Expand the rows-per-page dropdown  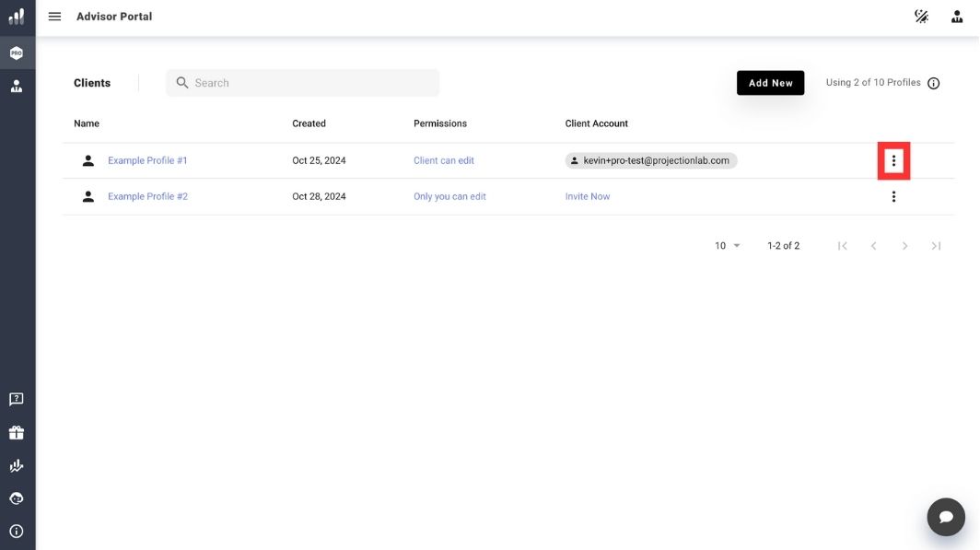pos(728,246)
